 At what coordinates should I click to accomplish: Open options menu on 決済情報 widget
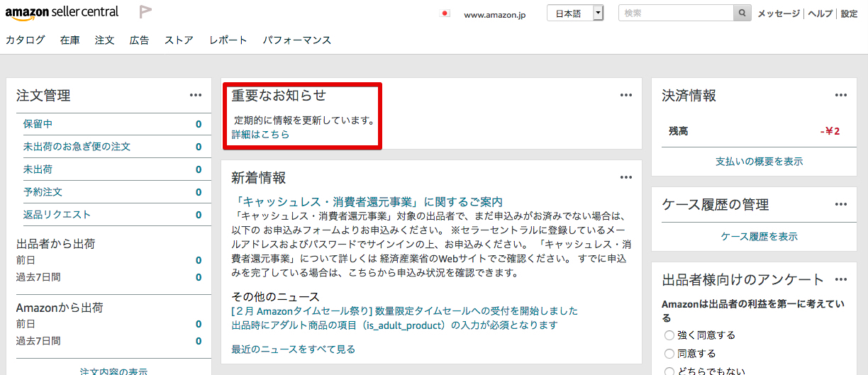841,95
